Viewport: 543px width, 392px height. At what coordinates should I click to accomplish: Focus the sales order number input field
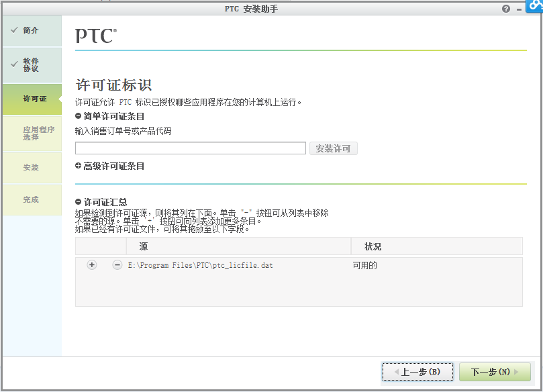coord(191,148)
